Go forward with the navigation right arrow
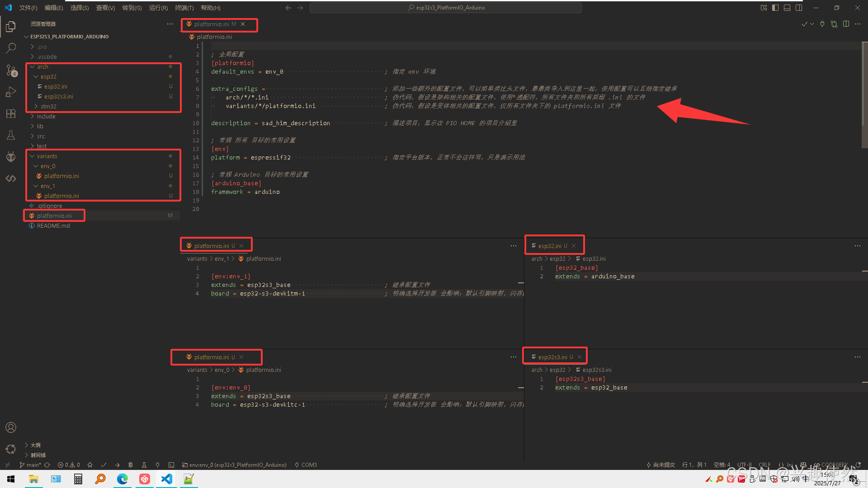 300,8
